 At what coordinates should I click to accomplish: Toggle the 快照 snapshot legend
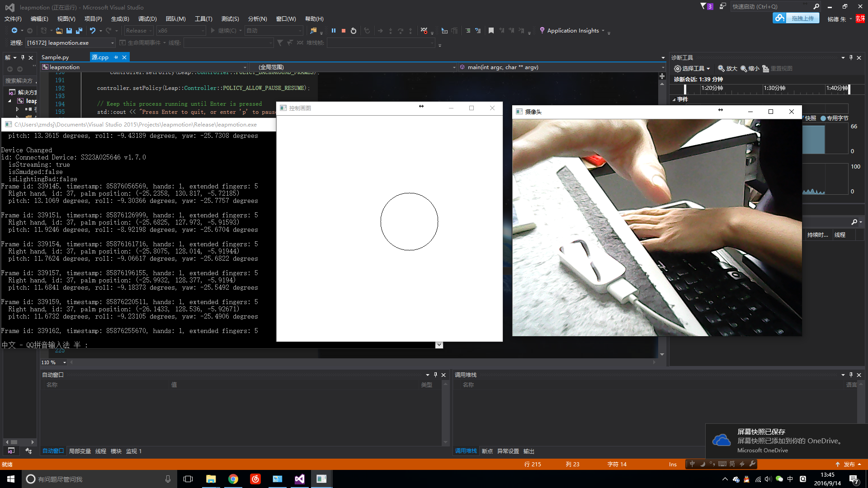pyautogui.click(x=811, y=118)
